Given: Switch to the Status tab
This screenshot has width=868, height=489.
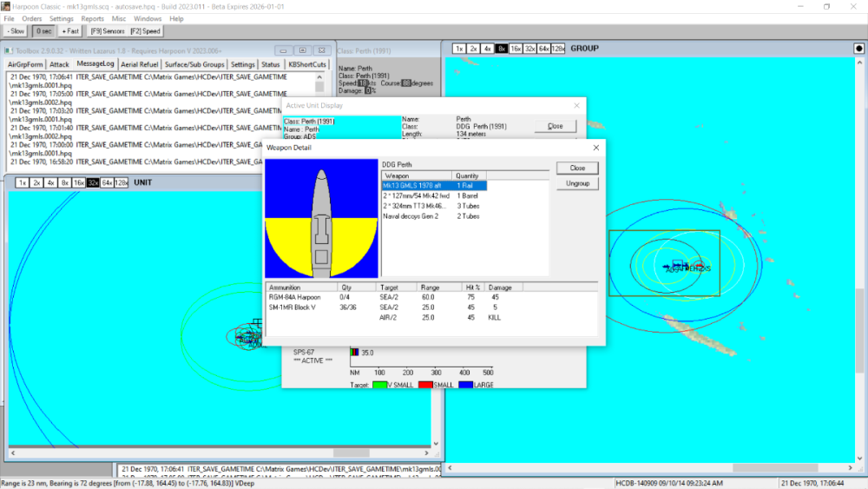Looking at the screenshot, I should coord(271,65).
